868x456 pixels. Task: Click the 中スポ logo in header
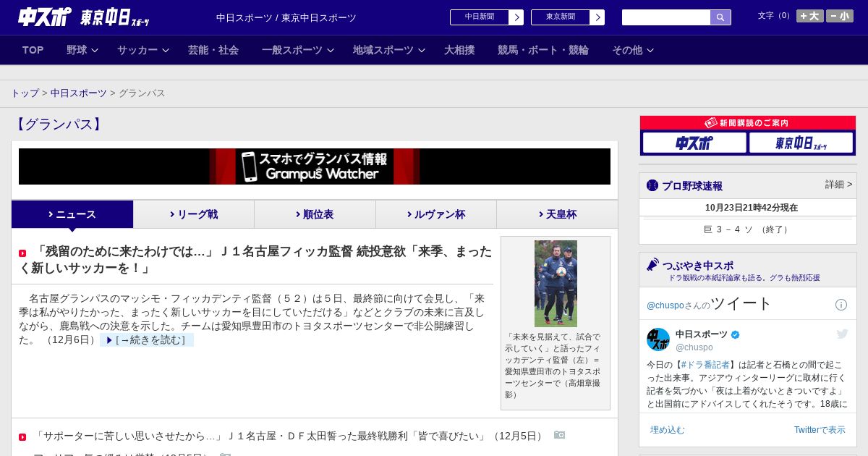tap(45, 17)
